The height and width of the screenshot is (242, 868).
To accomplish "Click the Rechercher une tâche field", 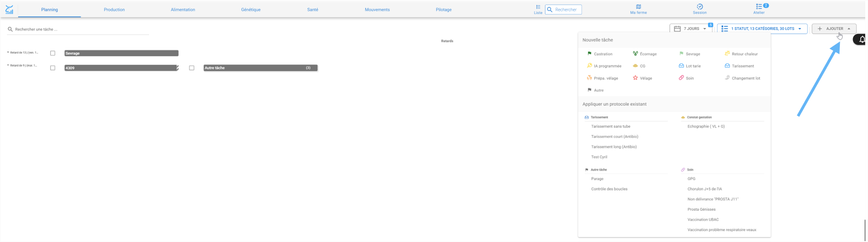I will (x=78, y=29).
